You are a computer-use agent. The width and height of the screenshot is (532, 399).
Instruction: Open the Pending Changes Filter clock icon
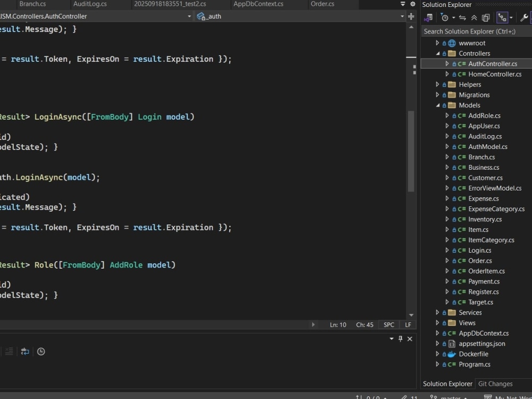click(444, 17)
